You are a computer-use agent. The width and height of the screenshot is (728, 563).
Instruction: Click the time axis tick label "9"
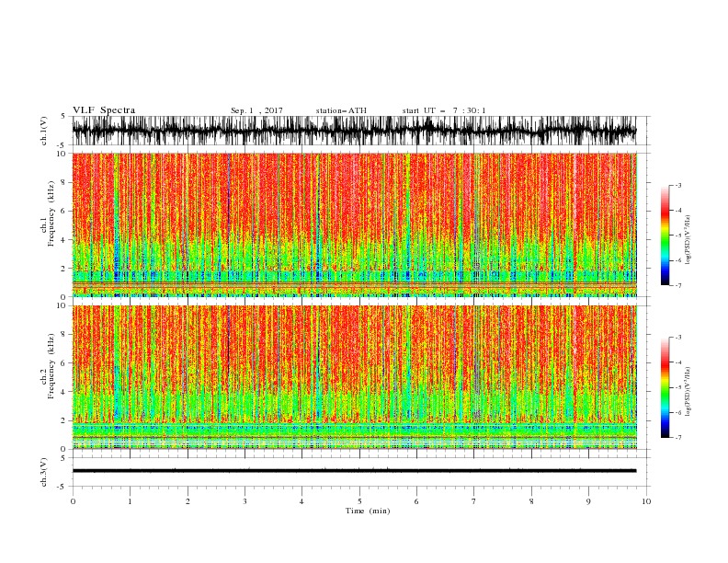(x=588, y=501)
